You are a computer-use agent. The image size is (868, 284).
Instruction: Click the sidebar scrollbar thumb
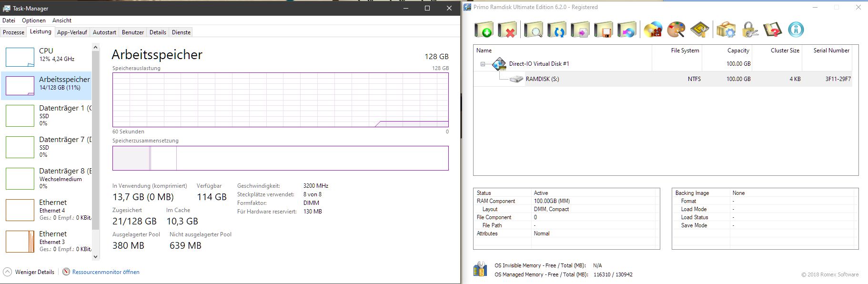click(x=95, y=140)
